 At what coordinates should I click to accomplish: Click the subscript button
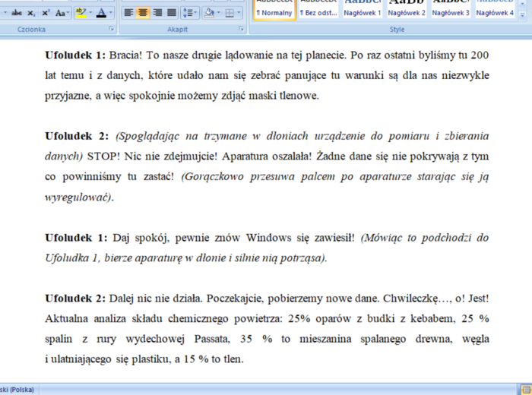click(32, 13)
